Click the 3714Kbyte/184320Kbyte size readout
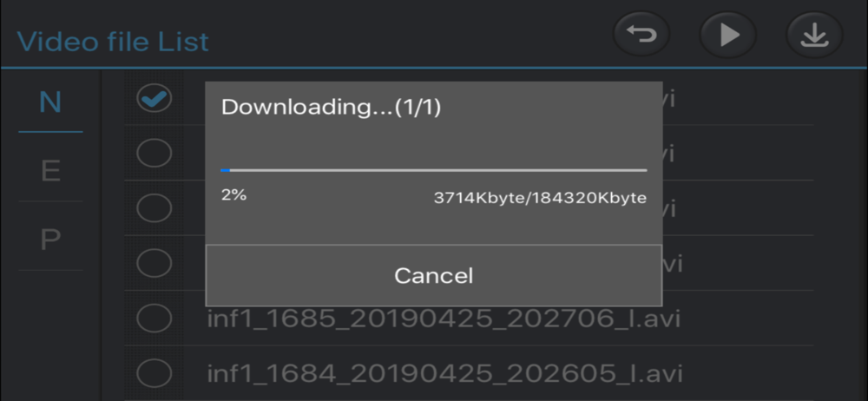Viewport: 868px width, 401px height. tap(540, 198)
